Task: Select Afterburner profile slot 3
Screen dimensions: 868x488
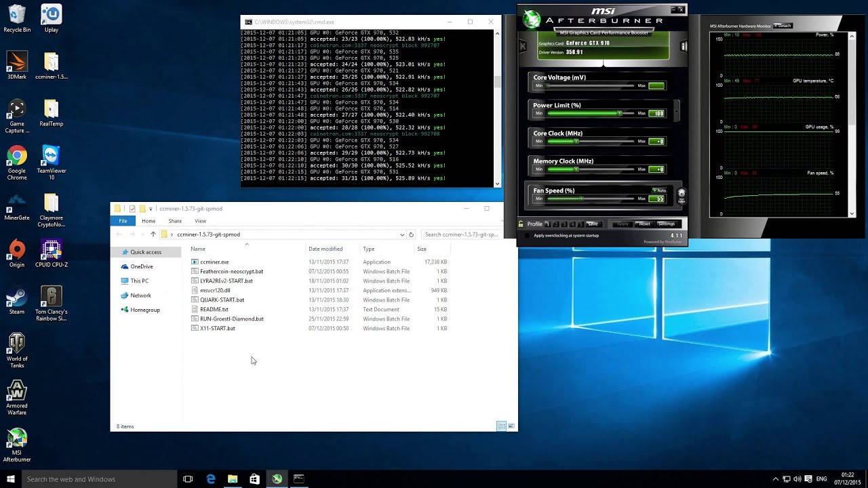Action: click(x=564, y=224)
